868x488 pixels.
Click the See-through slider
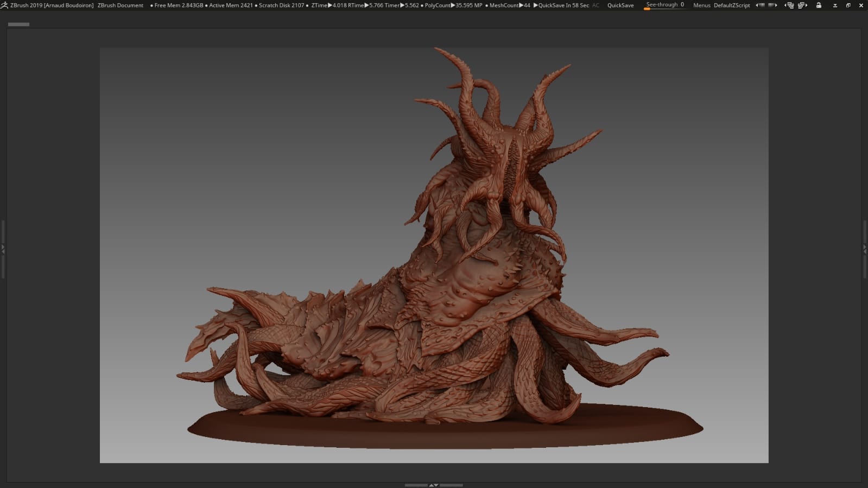[664, 5]
